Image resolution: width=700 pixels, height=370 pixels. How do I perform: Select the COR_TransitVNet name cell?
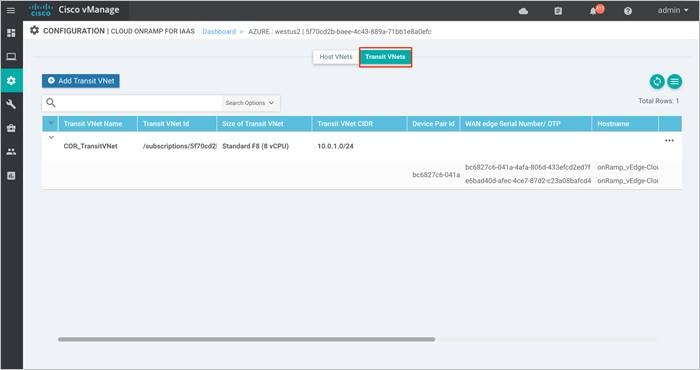(91, 146)
